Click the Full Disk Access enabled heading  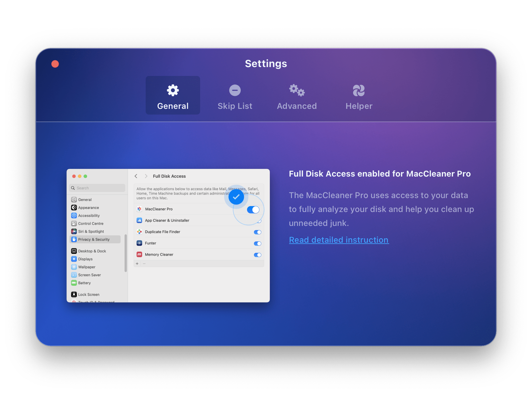click(380, 174)
